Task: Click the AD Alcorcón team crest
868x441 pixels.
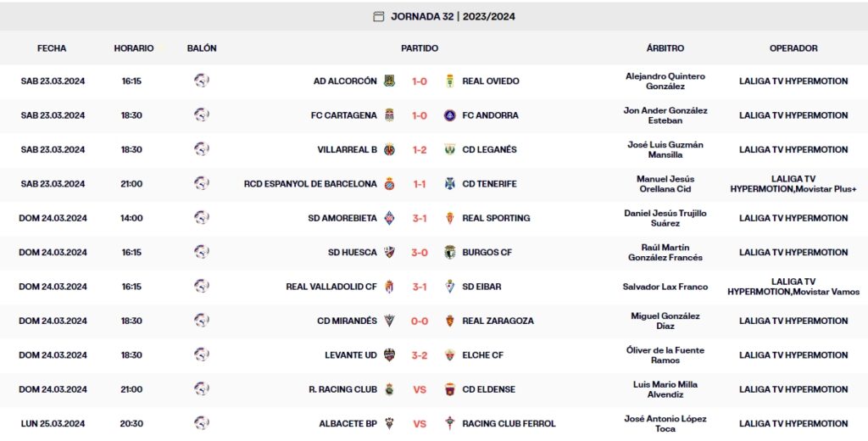Action: [389, 81]
